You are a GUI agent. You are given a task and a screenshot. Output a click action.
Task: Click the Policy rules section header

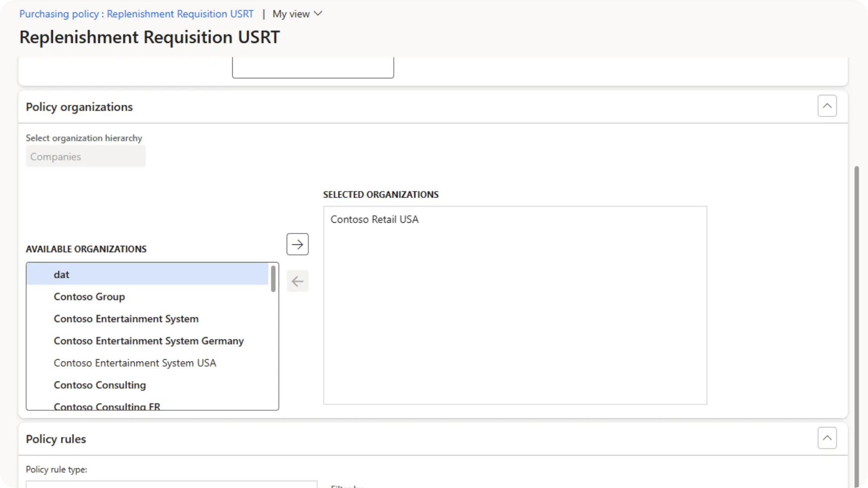pos(56,439)
